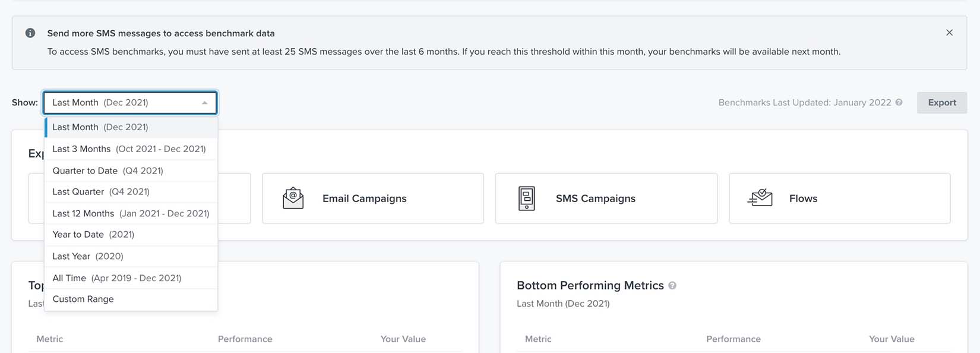Click the Export button

pos(941,102)
